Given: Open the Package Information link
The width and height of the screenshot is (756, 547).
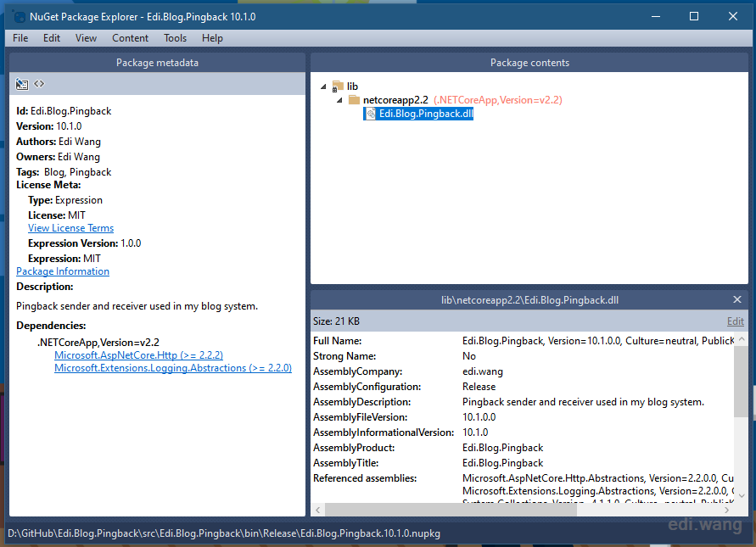Looking at the screenshot, I should pyautogui.click(x=63, y=271).
